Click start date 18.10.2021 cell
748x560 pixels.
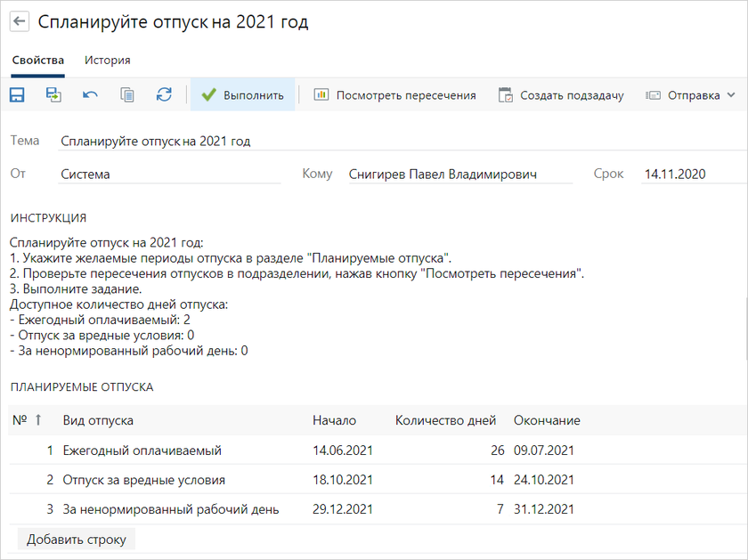tap(343, 480)
